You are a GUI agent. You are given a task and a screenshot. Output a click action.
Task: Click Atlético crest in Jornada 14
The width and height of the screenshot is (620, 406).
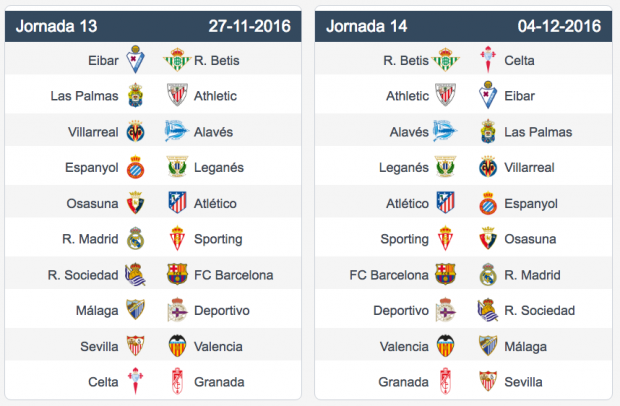click(445, 202)
